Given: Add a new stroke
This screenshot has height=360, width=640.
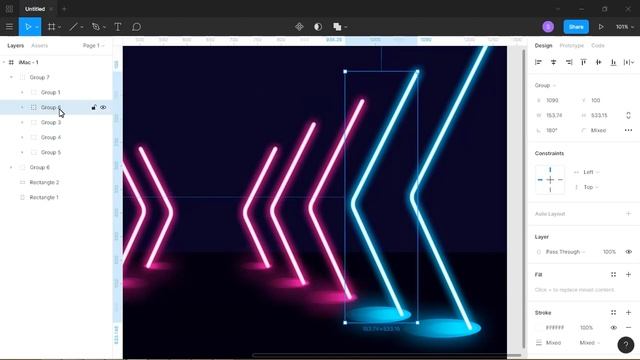Looking at the screenshot, I should pos(629,313).
